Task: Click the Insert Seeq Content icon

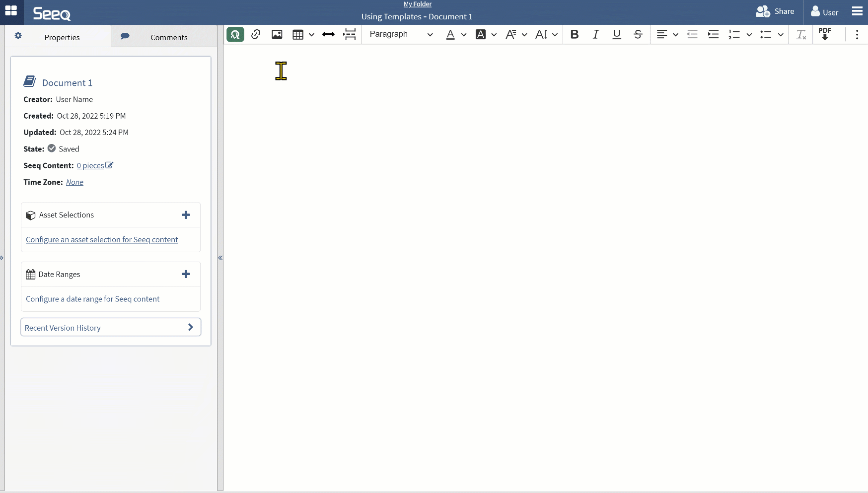Action: (x=235, y=34)
